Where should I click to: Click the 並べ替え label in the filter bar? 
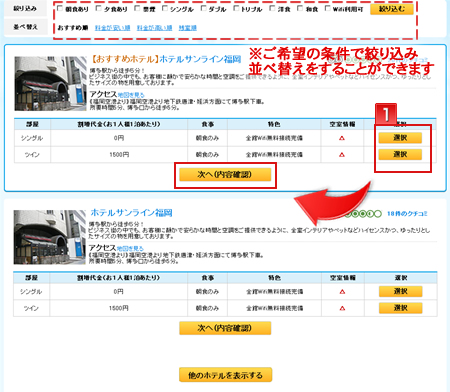coord(25,27)
